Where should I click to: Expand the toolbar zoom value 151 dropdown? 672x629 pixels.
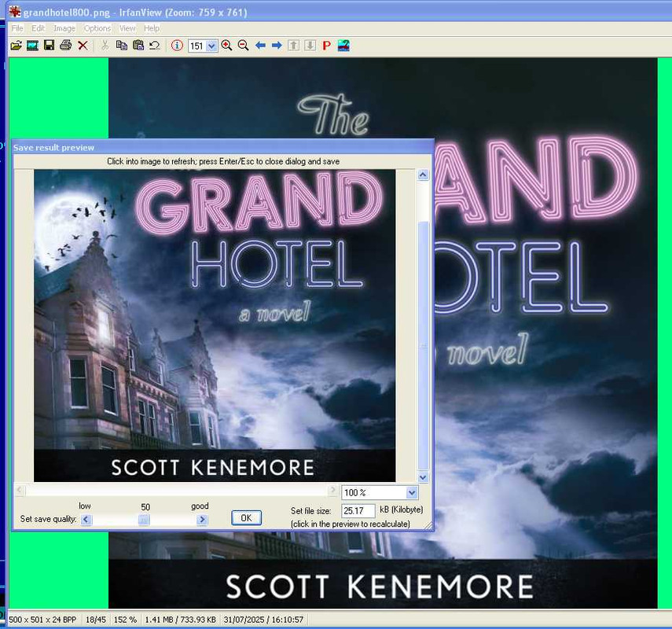coord(211,46)
